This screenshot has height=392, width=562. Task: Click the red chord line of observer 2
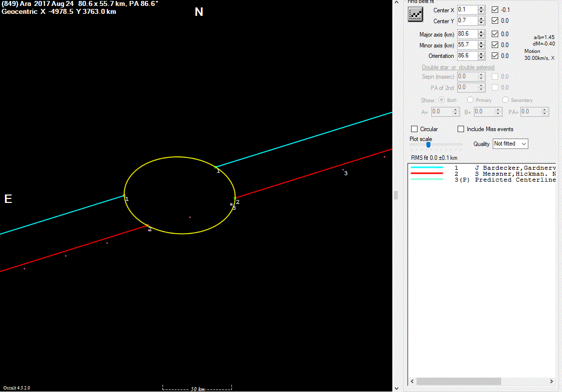(x=314, y=173)
